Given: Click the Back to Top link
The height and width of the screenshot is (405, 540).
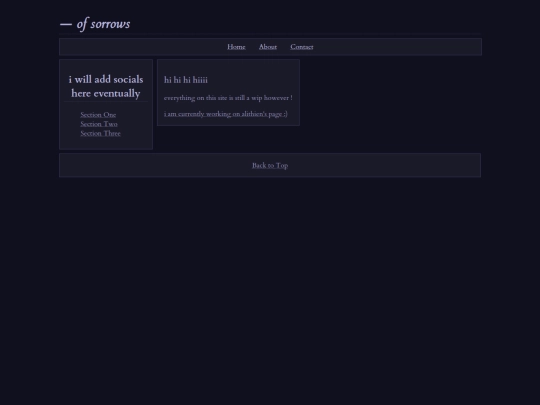Looking at the screenshot, I should (x=270, y=166).
